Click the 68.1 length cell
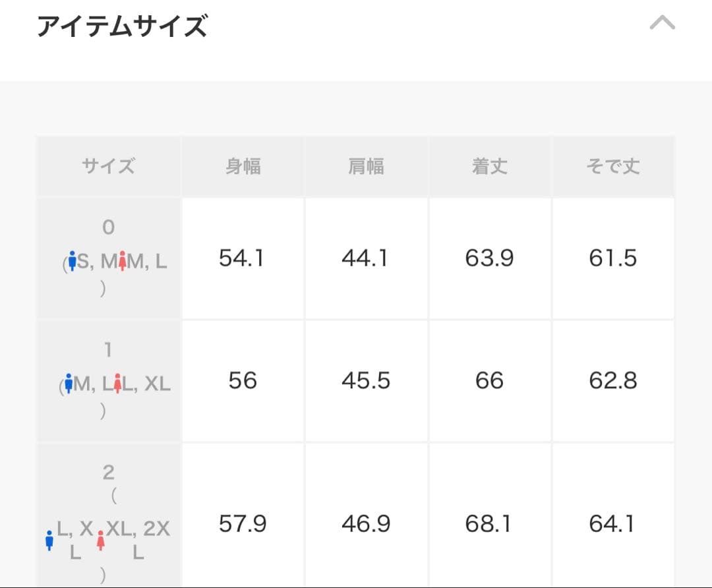This screenshot has width=712, height=588. pos(489,524)
